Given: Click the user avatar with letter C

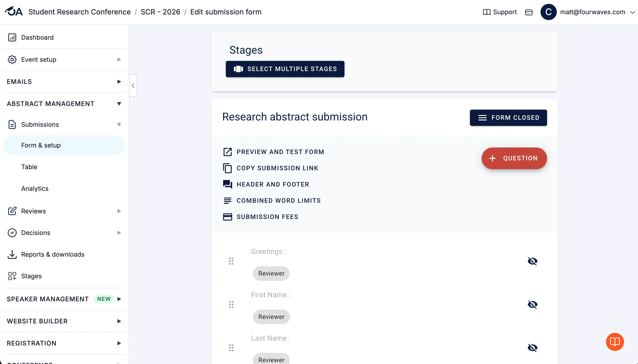Looking at the screenshot, I should point(548,12).
